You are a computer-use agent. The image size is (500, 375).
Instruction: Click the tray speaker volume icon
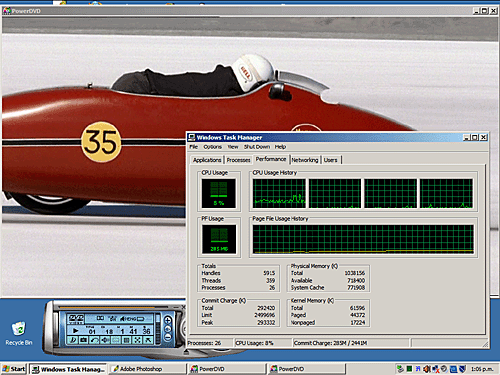pyautogui.click(x=427, y=369)
